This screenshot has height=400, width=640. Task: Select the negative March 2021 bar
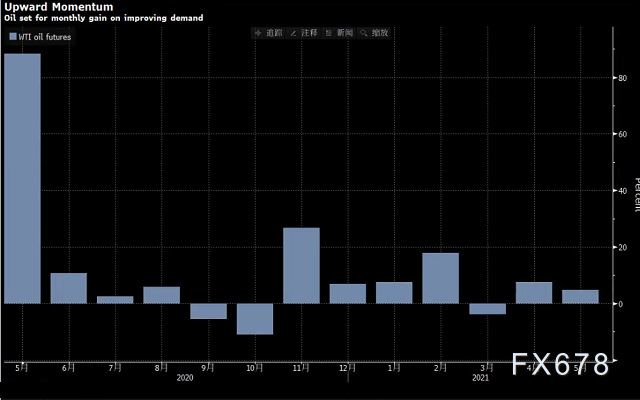(x=487, y=308)
